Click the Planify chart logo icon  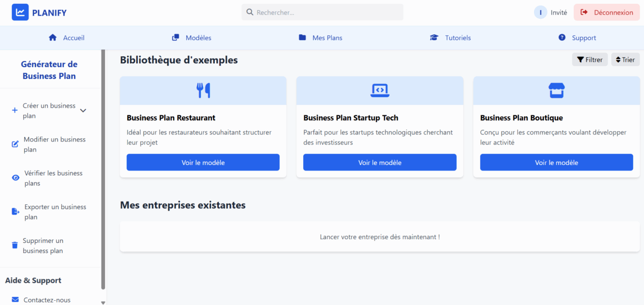coord(20,12)
